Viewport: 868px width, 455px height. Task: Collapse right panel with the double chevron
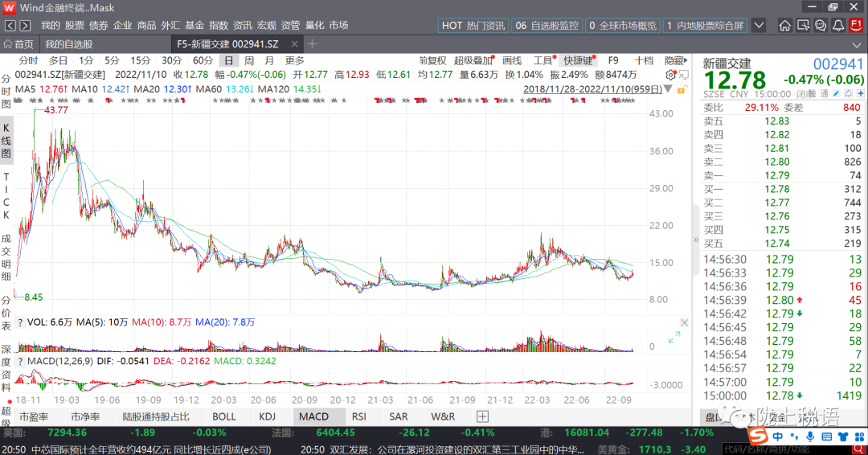[x=696, y=240]
